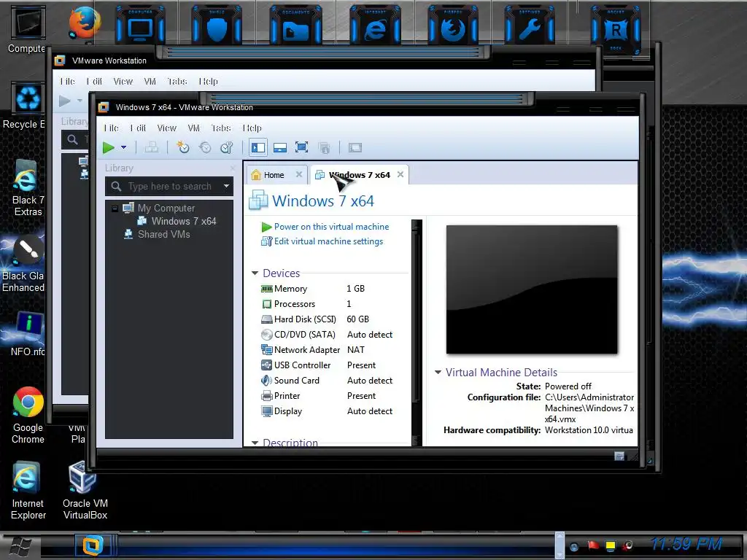Screen dimensions: 747x560
Task: Toggle the library sidebar view icon
Action: tap(258, 147)
